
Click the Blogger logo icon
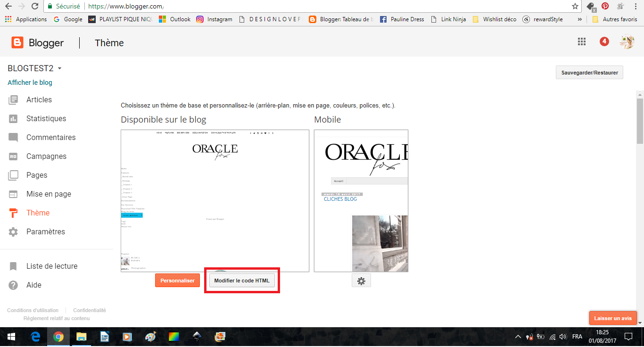tap(17, 43)
